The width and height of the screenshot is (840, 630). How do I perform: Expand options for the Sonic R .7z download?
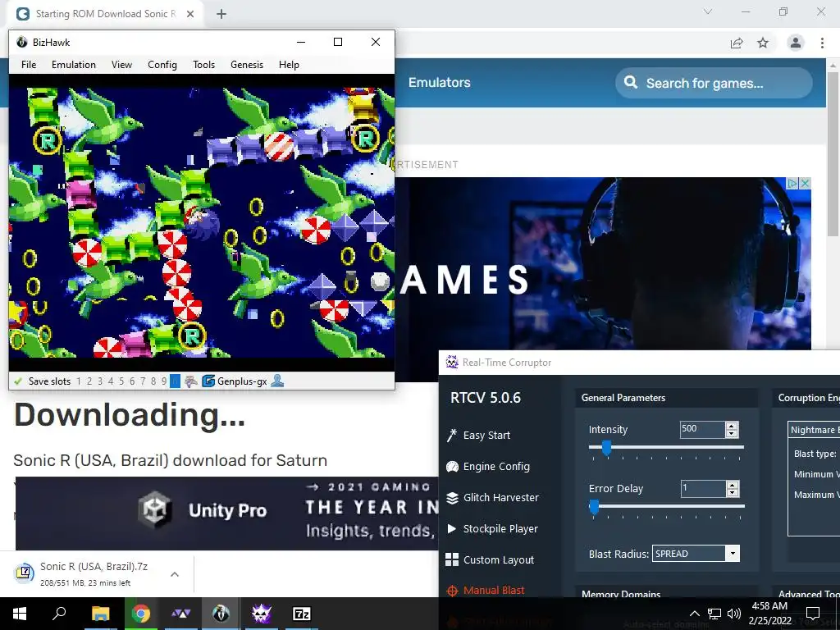tap(175, 574)
